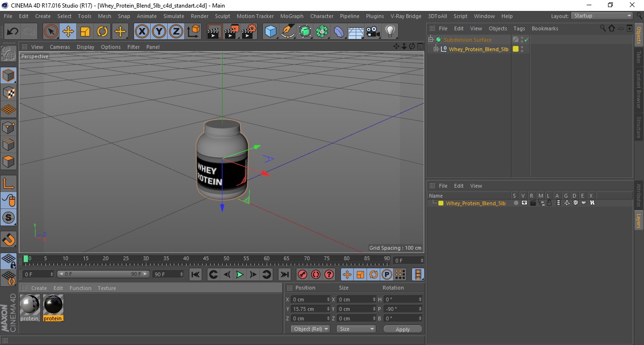
Task: Switch to Model mode
Action: 9,75
